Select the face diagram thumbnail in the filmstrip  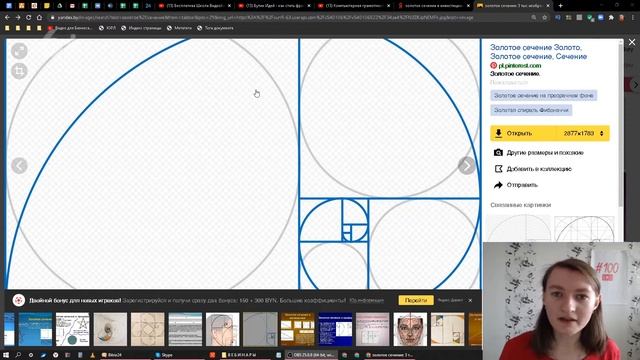410,329
